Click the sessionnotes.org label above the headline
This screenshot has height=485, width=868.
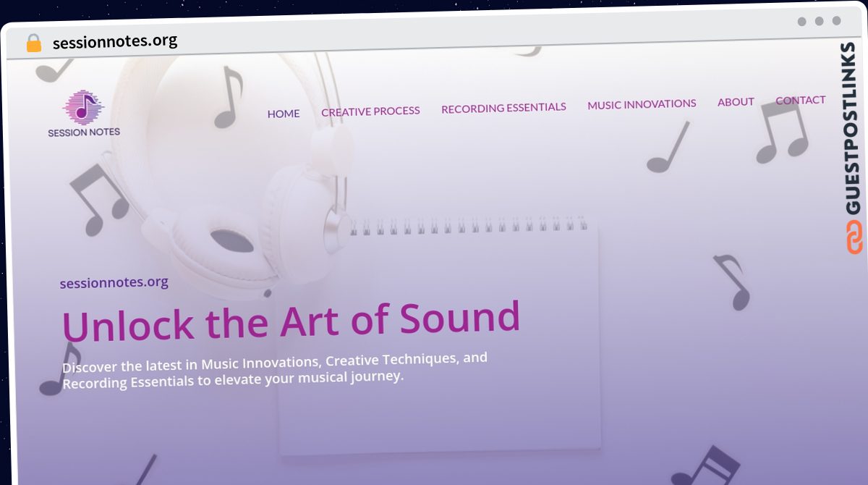(x=114, y=282)
